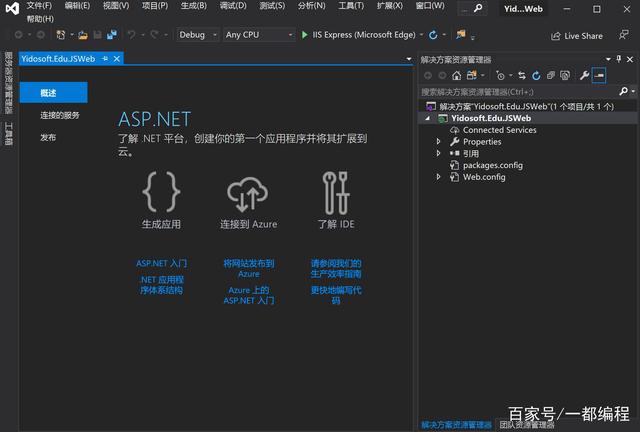640x432 pixels.
Task: Click the New Project toolbar icon
Action: coord(61,35)
